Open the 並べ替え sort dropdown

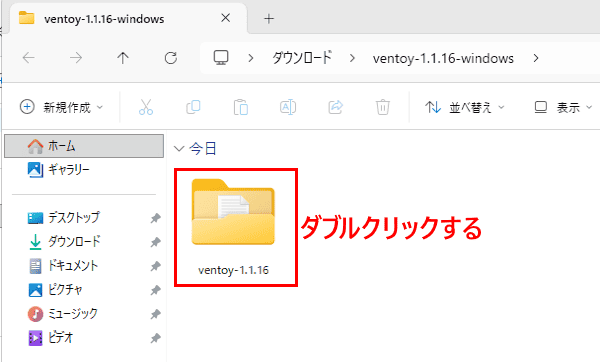tap(465, 107)
